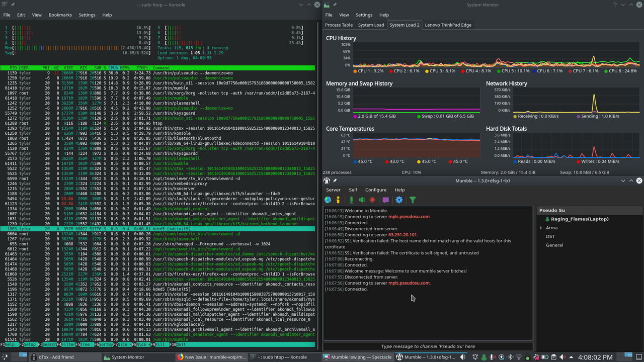Screen dimensions: 644x362
Task: Click the battery indicator in system tray
Action: click(x=544, y=357)
